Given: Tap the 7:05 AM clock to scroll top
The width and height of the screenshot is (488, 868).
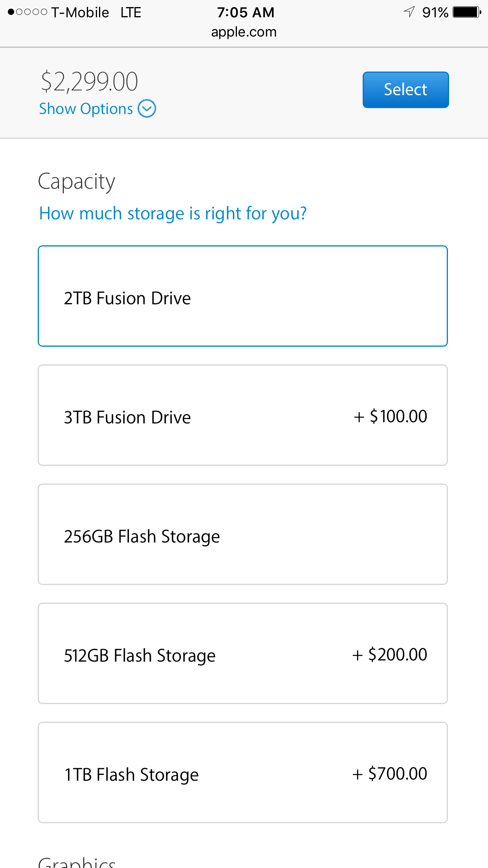Looking at the screenshot, I should 246,13.
